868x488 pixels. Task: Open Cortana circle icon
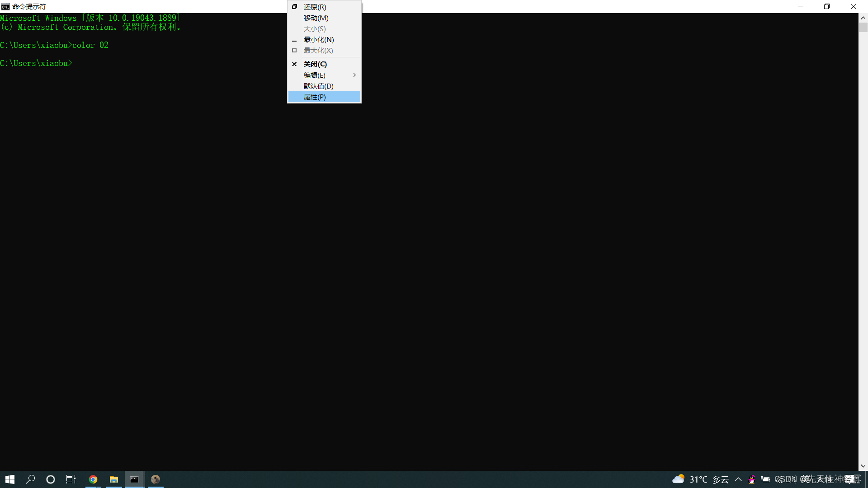51,479
